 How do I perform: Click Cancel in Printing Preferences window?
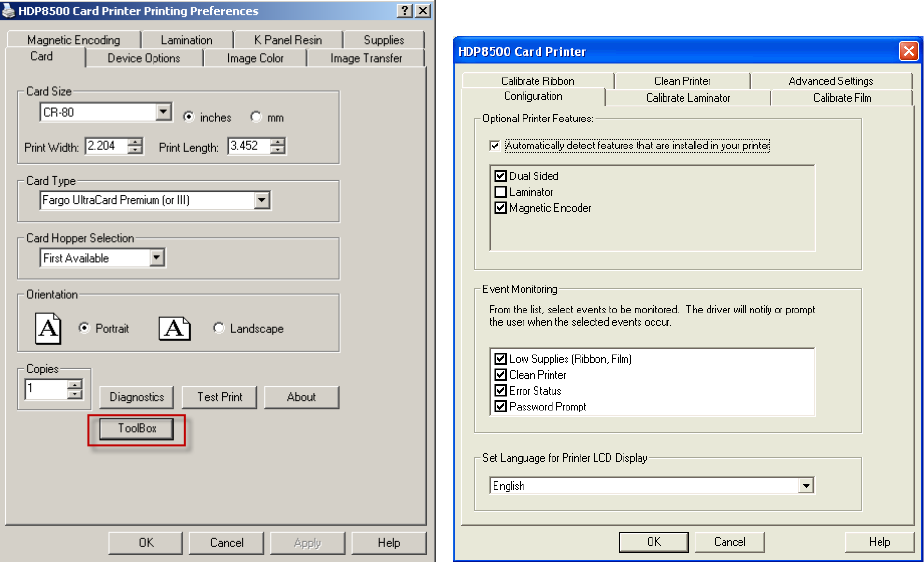226,542
